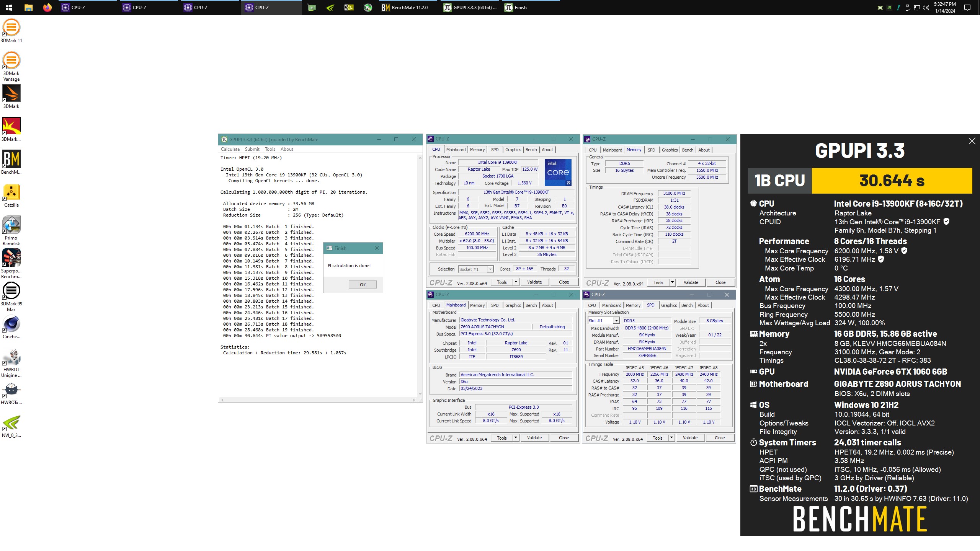
Task: Open Firefox from the taskbar
Action: coord(47,8)
